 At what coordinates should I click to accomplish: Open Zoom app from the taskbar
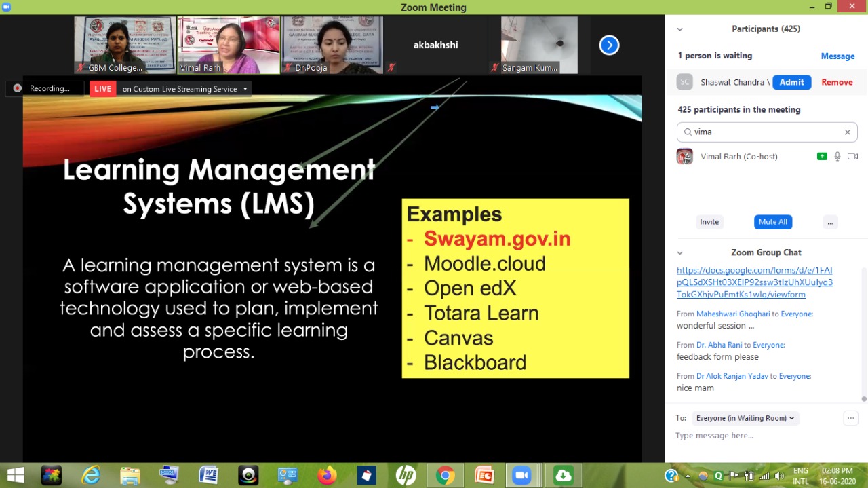point(521,475)
